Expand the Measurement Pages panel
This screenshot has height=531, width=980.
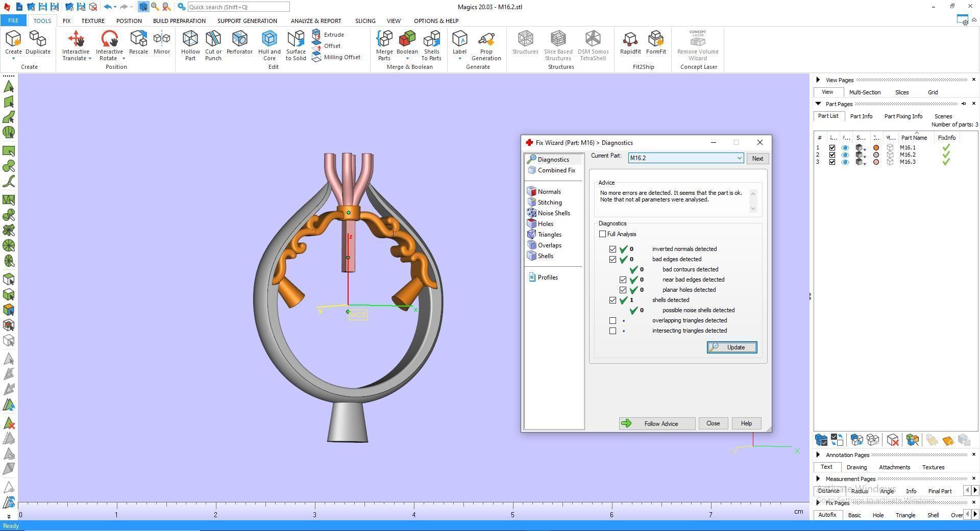[x=818, y=479]
